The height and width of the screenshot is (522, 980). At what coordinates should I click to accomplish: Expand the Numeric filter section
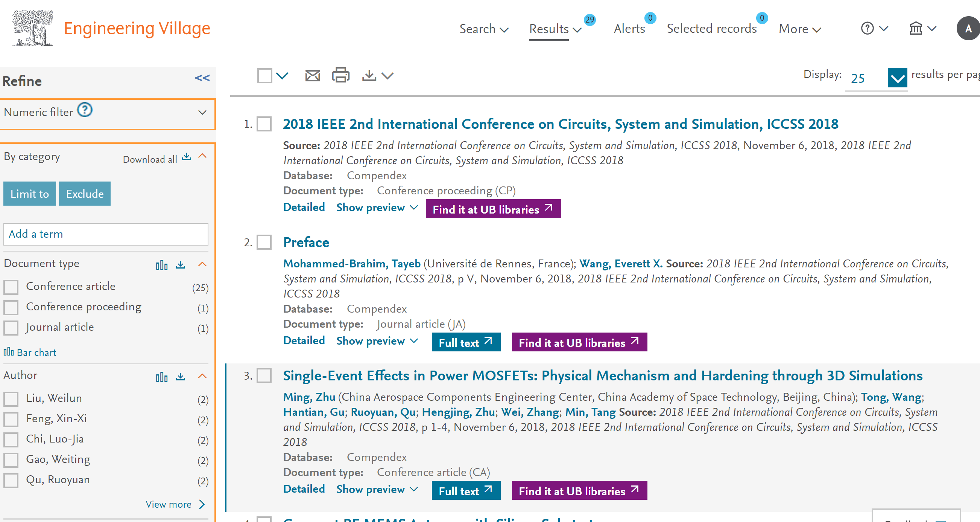202,113
